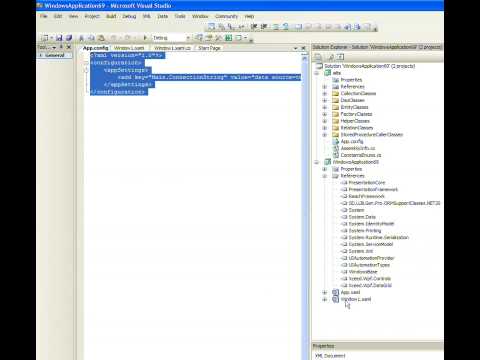This screenshot has height=360, width=480.
Task: Click the green toolbar icon right of Debug combo
Action: [x=229, y=38]
